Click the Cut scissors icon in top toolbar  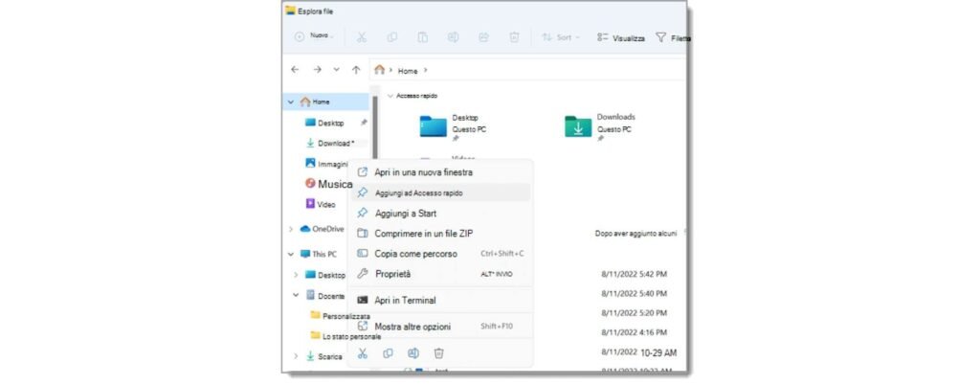(361, 37)
